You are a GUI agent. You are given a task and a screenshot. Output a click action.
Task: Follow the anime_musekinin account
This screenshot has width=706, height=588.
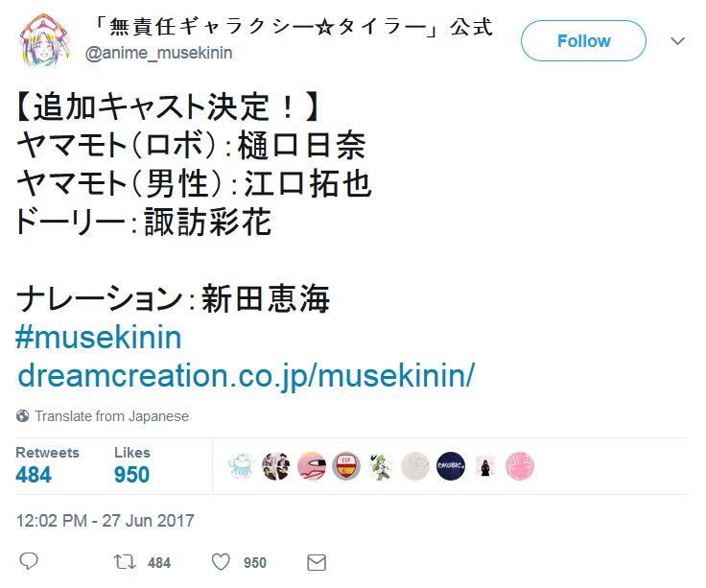click(x=583, y=41)
